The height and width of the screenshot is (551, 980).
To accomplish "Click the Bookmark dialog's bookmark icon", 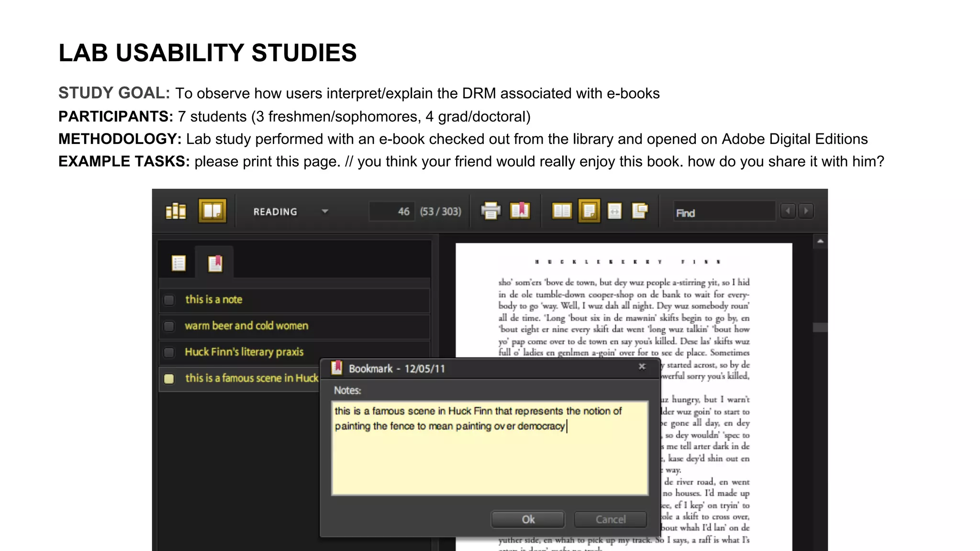I will [337, 367].
